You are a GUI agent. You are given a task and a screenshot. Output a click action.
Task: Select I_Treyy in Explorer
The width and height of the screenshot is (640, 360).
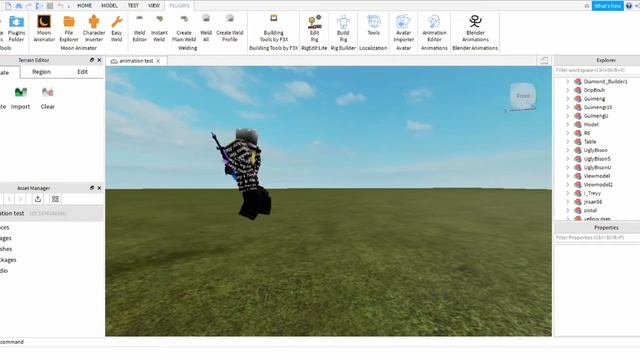point(592,193)
